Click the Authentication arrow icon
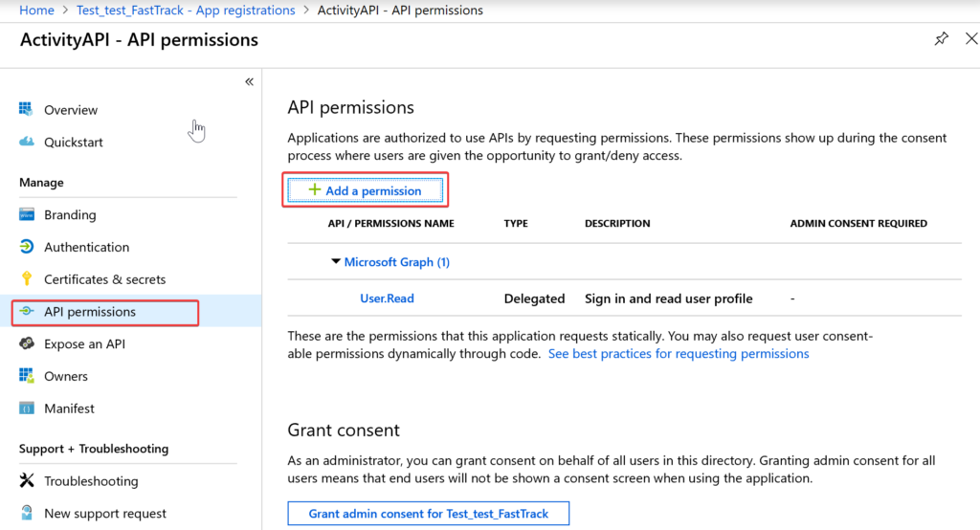 (26, 247)
